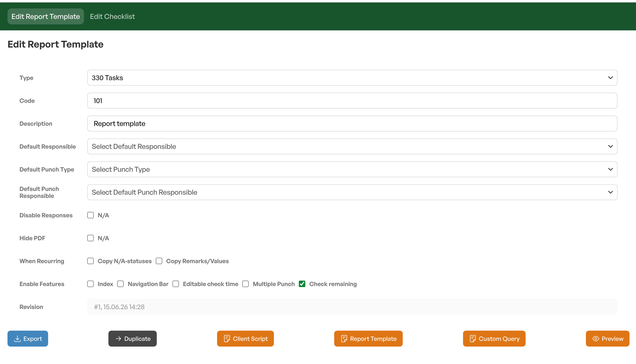Select the Edit Report Template tab
Image resolution: width=636 pixels, height=364 pixels.
[46, 16]
